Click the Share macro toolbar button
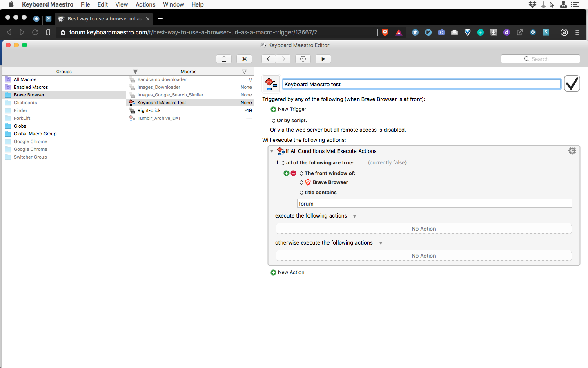 coord(224,59)
